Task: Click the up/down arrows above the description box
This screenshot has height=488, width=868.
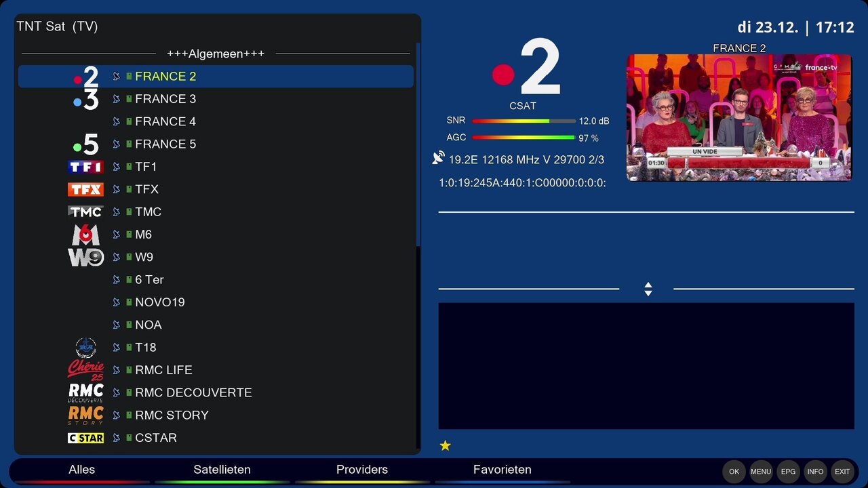Action: 648,289
